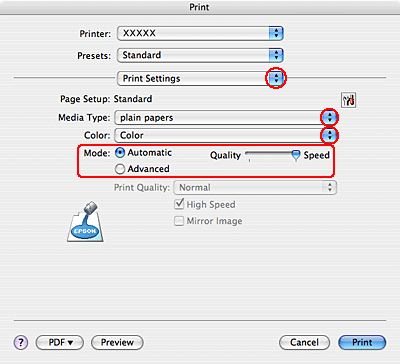
Task: Open the PDF menu button
Action: [60, 342]
